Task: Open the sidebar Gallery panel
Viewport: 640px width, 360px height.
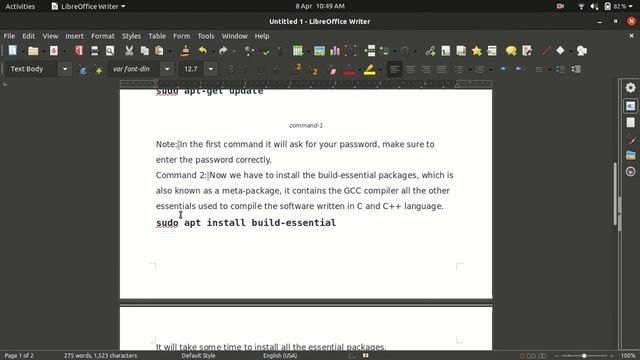Action: coord(630,155)
